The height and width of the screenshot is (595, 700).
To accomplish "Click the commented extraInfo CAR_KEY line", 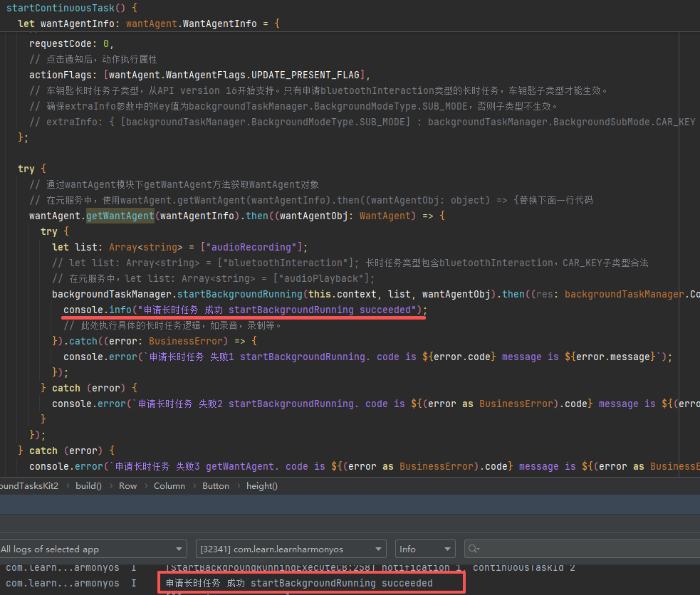I will coord(362,122).
